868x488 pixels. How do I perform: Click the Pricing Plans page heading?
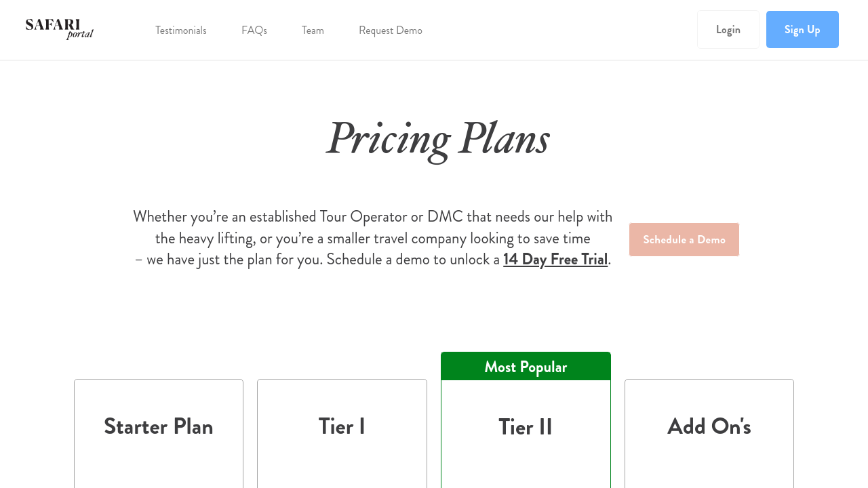click(x=437, y=138)
